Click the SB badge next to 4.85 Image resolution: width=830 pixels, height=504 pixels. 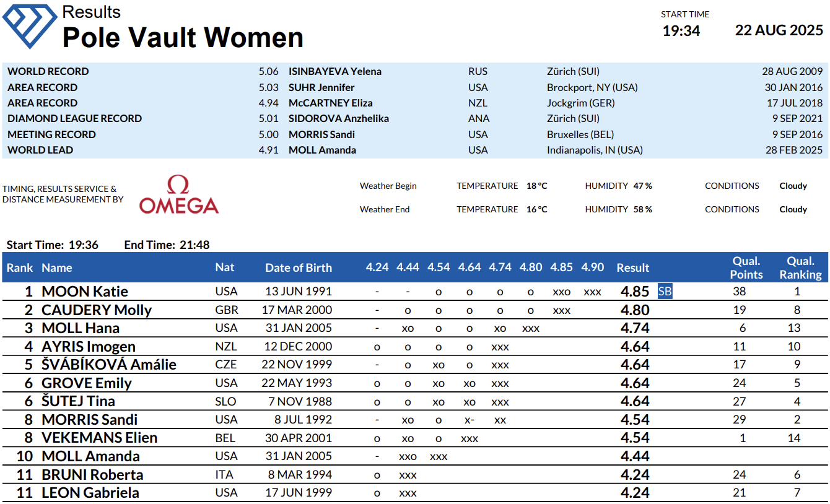pyautogui.click(x=665, y=291)
